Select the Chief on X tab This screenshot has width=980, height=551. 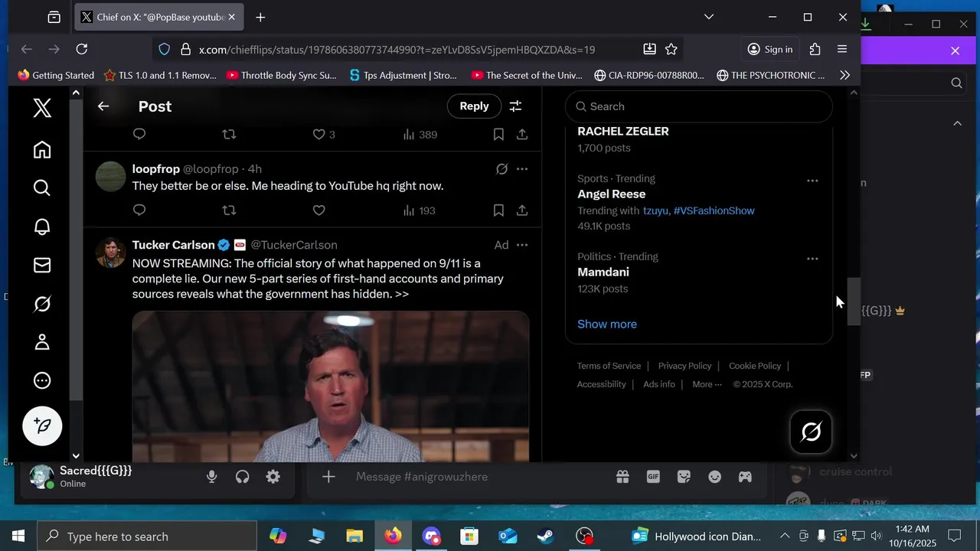[160, 17]
